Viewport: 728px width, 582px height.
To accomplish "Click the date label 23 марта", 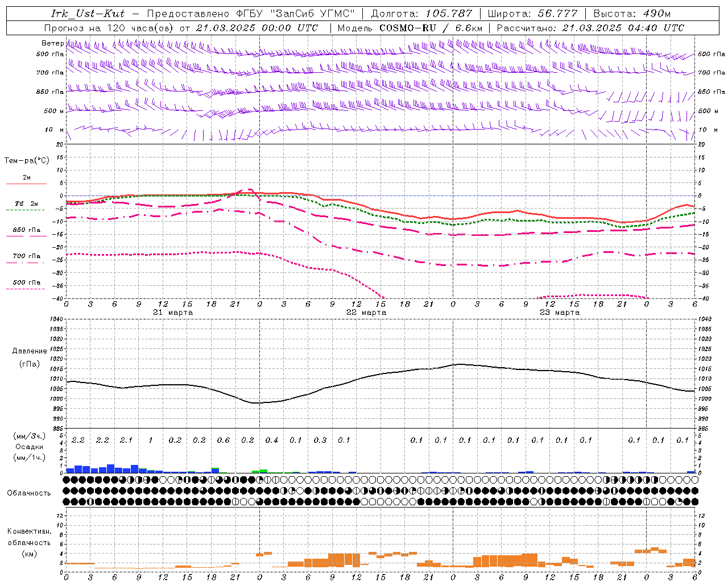I will [x=560, y=313].
